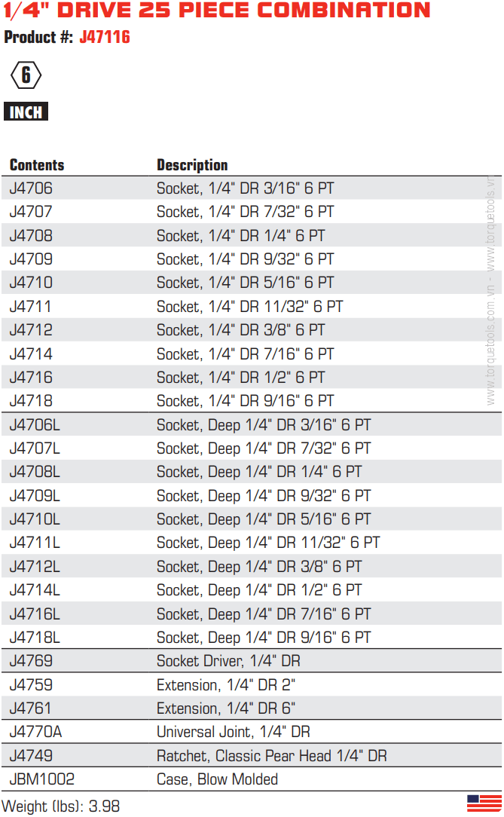Select part number J4706
The image size is (504, 817).
click(x=32, y=188)
